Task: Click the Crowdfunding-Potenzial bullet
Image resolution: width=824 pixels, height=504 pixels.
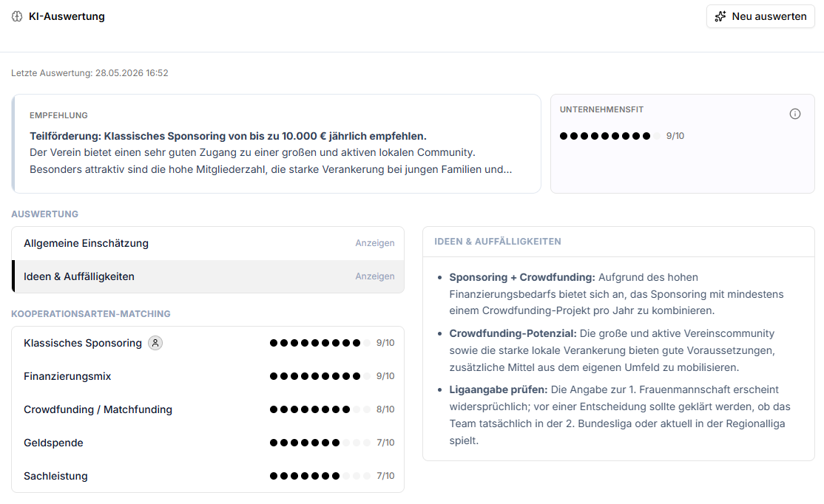Action: [x=612, y=350]
